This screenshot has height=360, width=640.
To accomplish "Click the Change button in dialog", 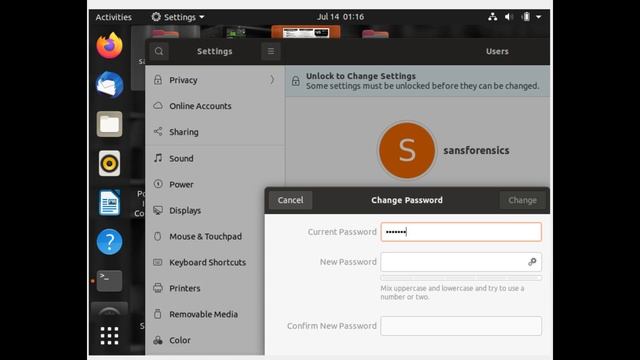I will tap(522, 200).
